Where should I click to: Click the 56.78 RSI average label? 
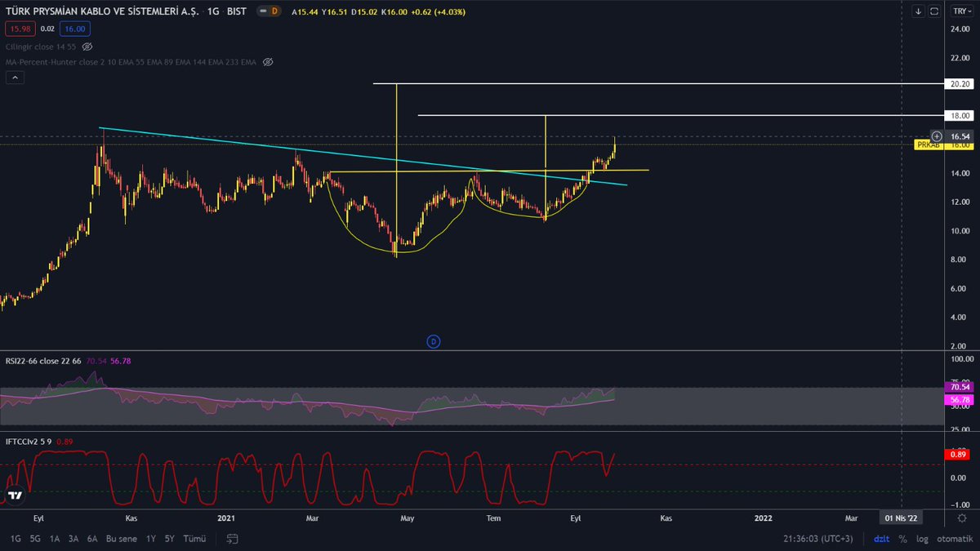960,400
